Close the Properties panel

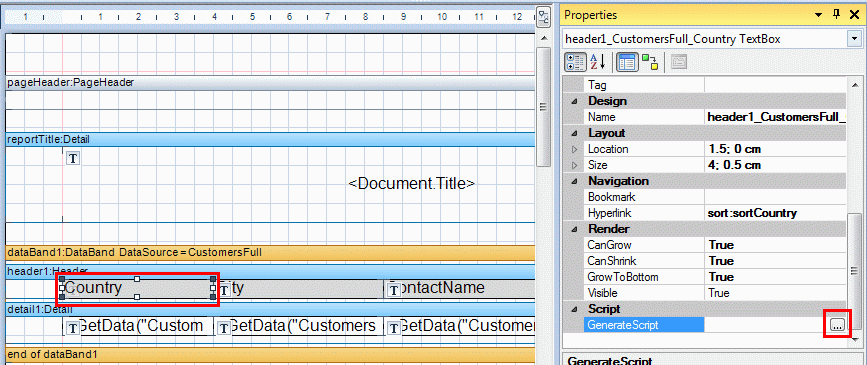pyautogui.click(x=854, y=15)
